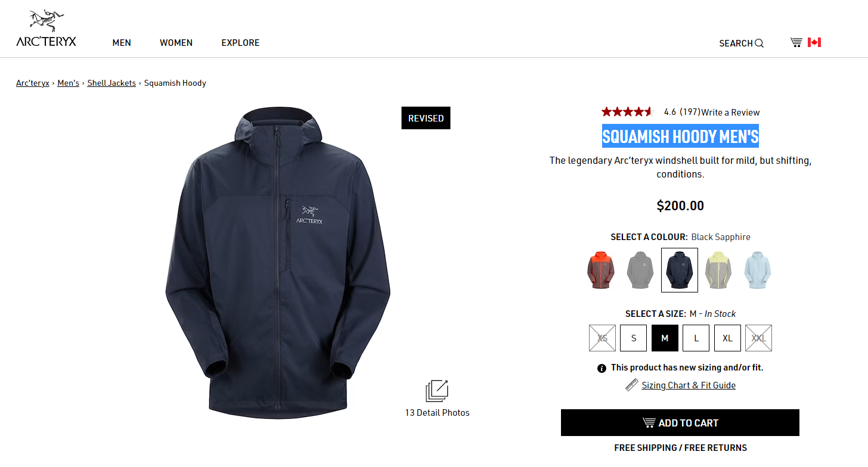Click the Shell Jackets breadcrumb link
Image resolution: width=868 pixels, height=467 pixels.
(x=111, y=83)
